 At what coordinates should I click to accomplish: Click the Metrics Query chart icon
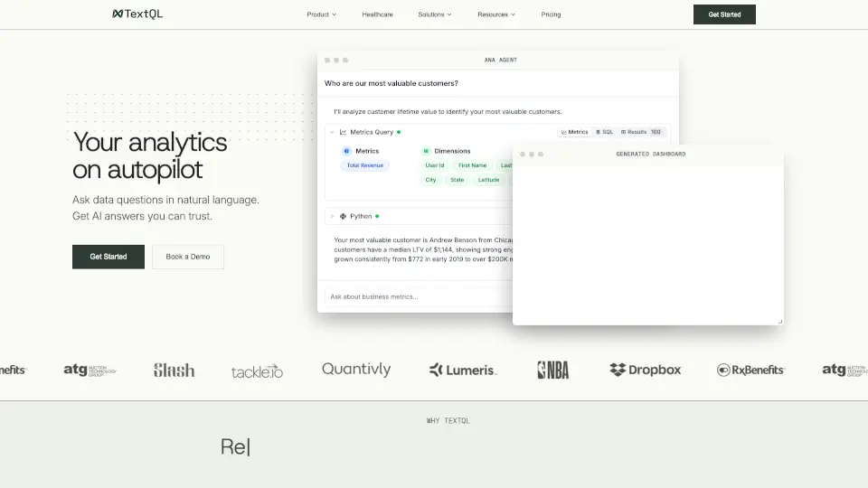click(344, 132)
